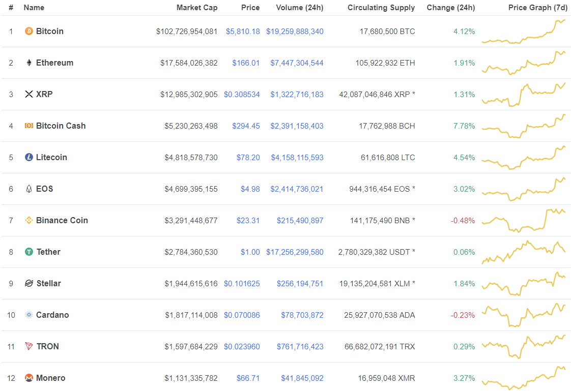Click Cardano's price sparkline chart
This screenshot has width=571, height=392.
525,315
